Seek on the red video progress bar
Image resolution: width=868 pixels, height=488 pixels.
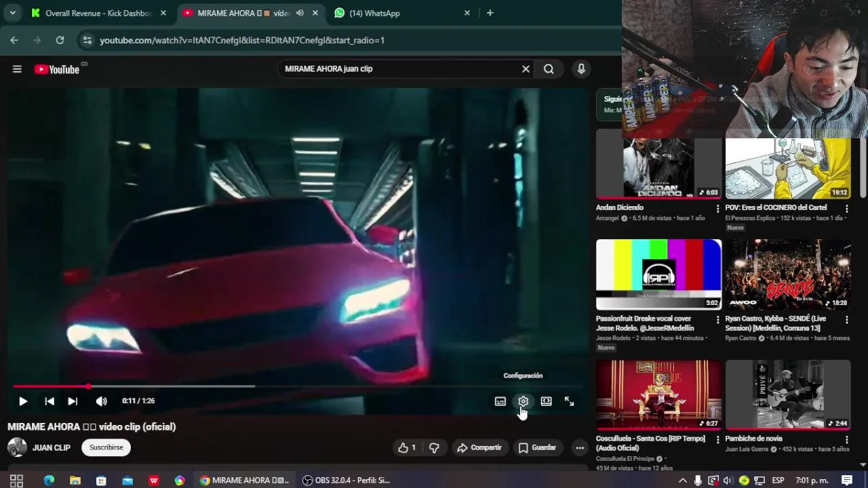pos(298,386)
